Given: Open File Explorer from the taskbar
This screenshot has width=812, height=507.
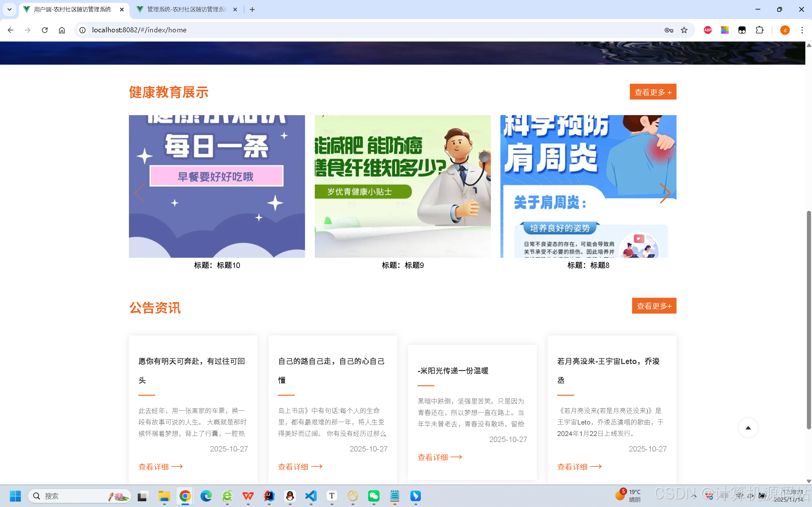Looking at the screenshot, I should 164,496.
